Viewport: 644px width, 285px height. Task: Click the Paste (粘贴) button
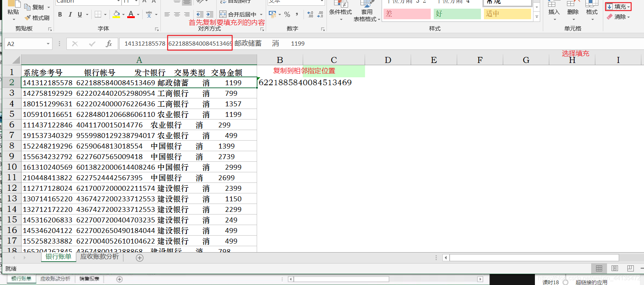[13, 8]
